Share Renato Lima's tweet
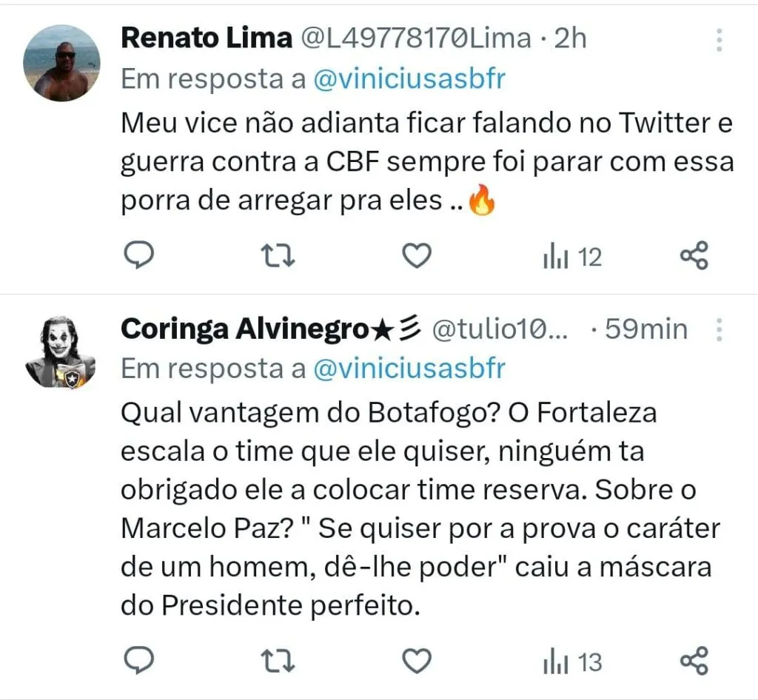The height and width of the screenshot is (700, 758). [x=694, y=256]
